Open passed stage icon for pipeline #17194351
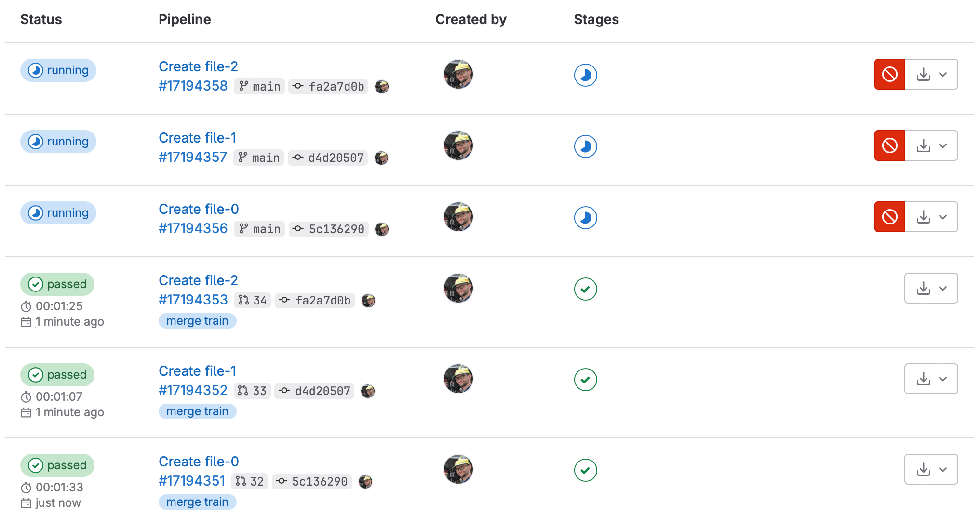The image size is (980, 515). click(x=585, y=470)
